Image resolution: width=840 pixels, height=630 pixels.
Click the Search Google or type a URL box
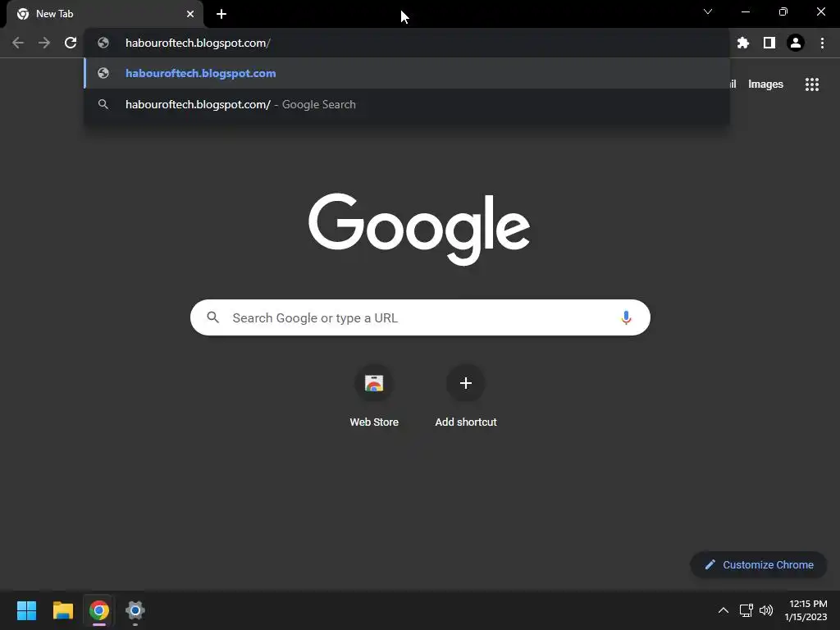click(420, 317)
